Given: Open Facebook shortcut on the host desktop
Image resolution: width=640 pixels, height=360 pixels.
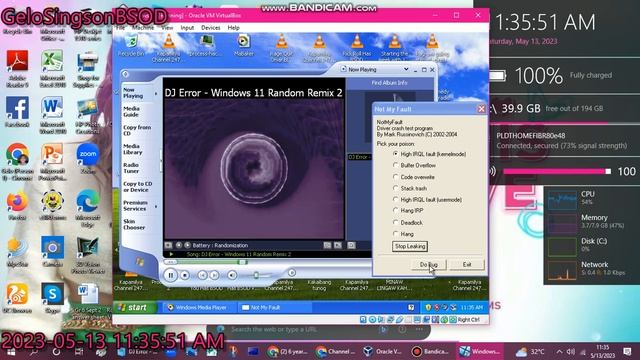Looking at the screenshot, I should (x=17, y=112).
